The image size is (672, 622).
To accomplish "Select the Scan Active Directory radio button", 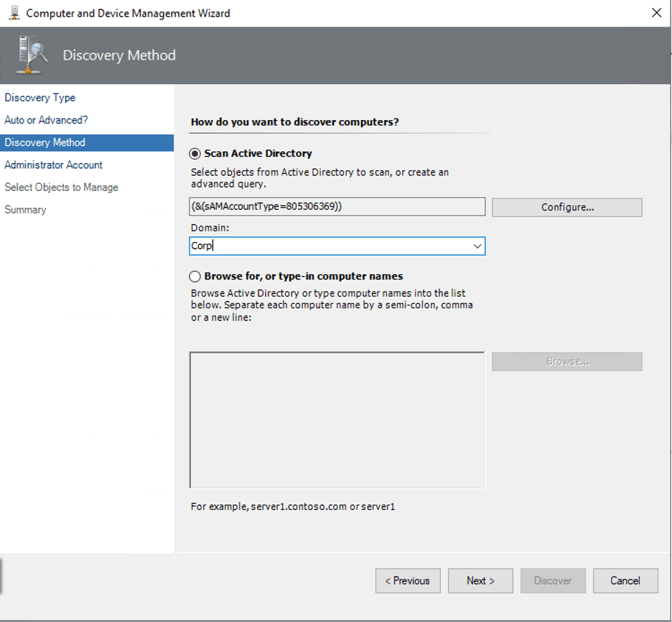I will pos(195,154).
